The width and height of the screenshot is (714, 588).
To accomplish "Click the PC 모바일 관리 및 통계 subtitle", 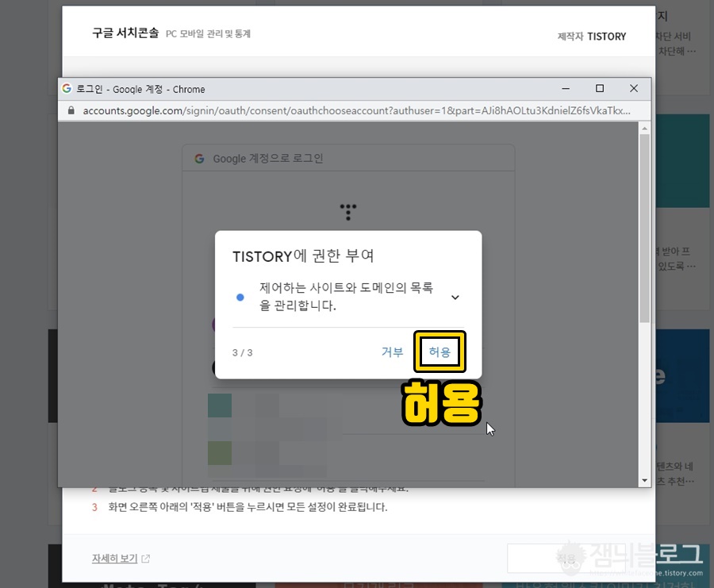I will tap(208, 33).
